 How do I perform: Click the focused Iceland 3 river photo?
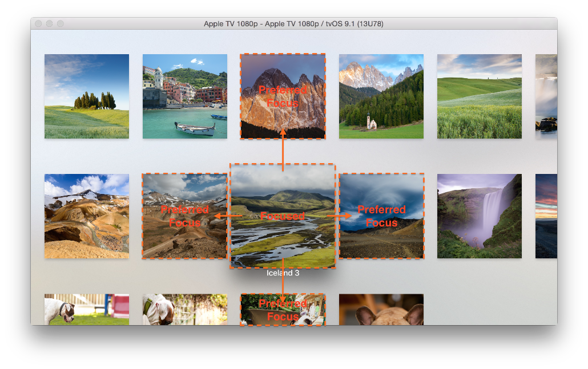coord(283,216)
